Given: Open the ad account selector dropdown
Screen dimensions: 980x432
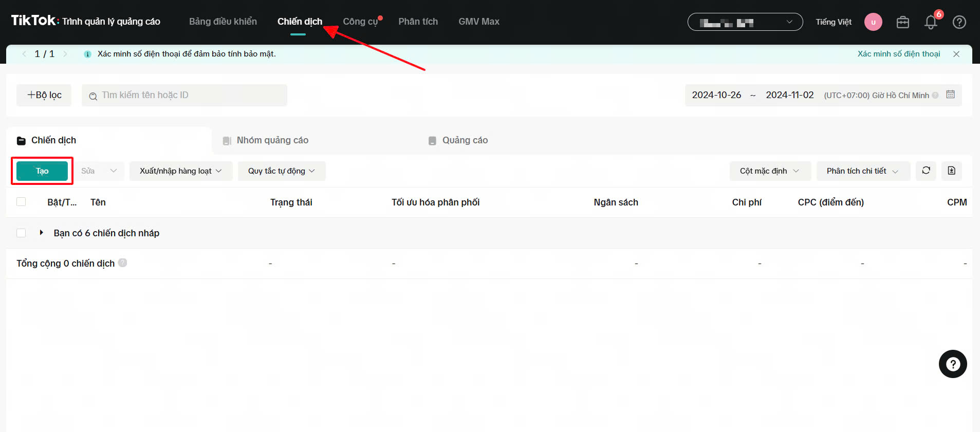Looking at the screenshot, I should tap(745, 22).
